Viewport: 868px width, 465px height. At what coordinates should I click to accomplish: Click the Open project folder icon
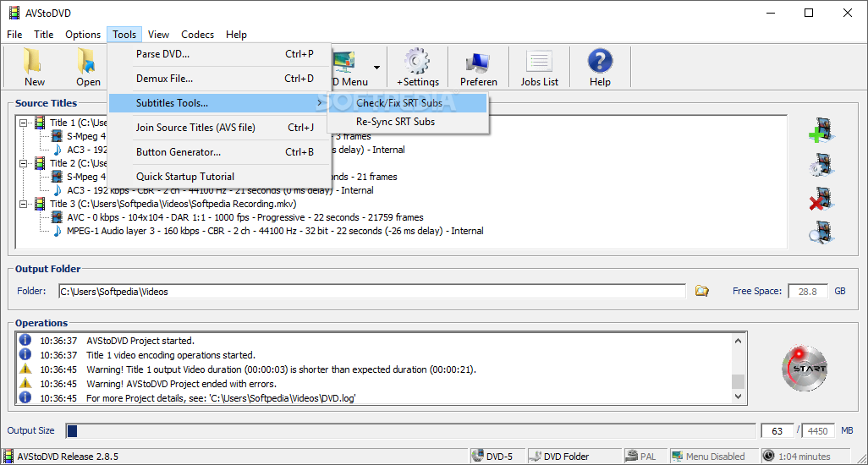pyautogui.click(x=86, y=61)
